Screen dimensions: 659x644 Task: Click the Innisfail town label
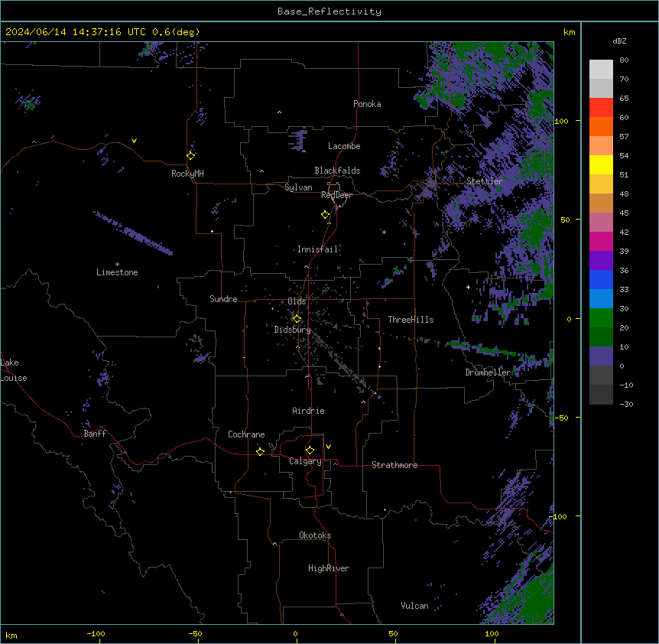[318, 249]
